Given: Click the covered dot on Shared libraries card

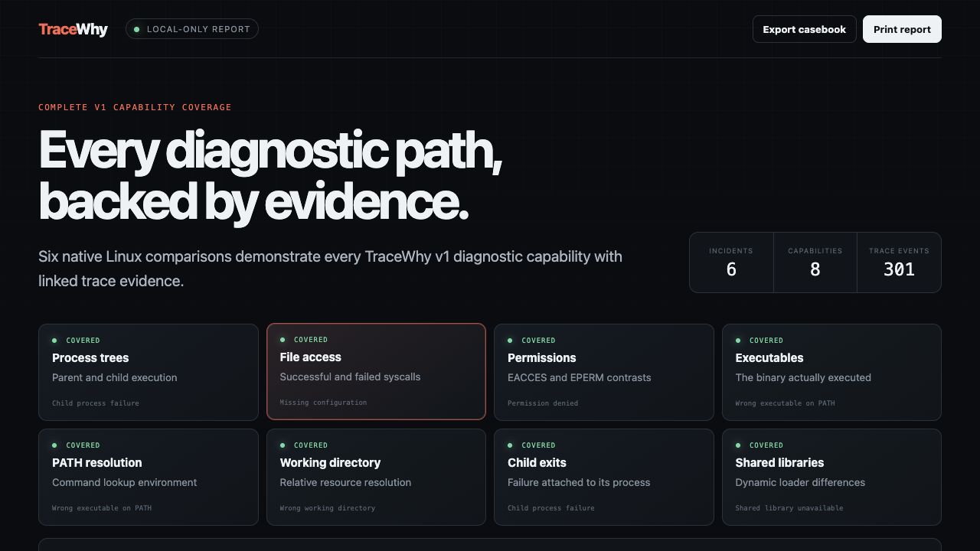Looking at the screenshot, I should 738,445.
